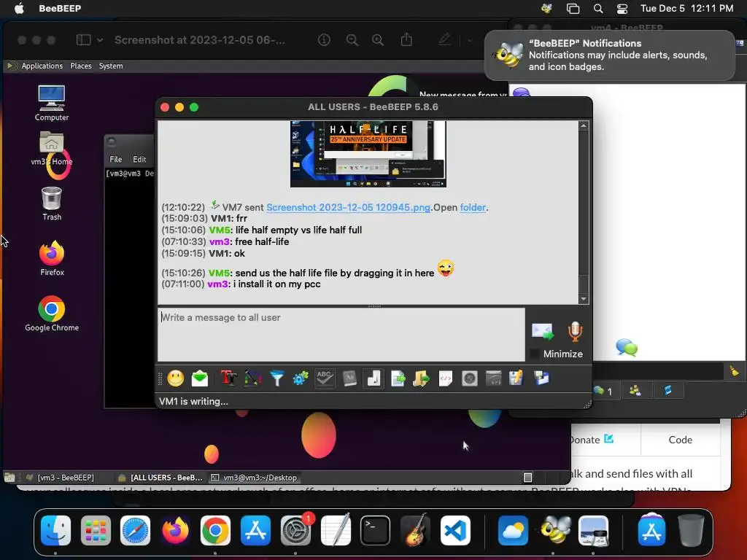The width and height of the screenshot is (747, 560).
Task: Switch to ALL USERS - BeeB... taskbar item
Action: [x=161, y=478]
